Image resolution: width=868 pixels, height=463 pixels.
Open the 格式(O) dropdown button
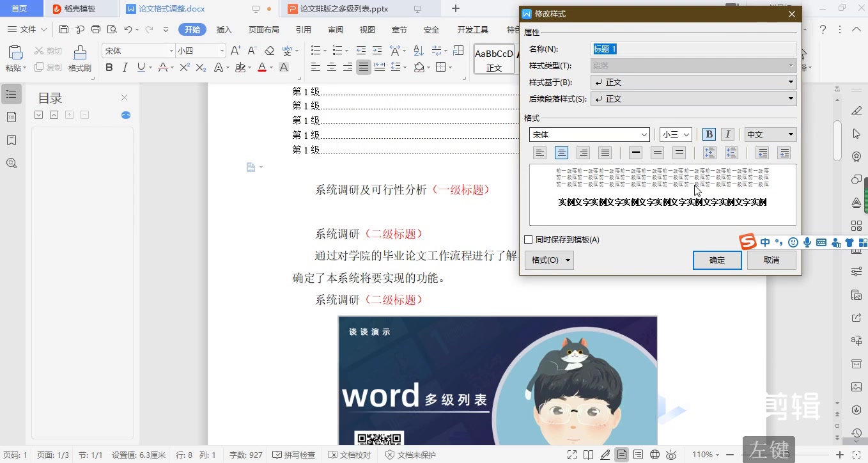(548, 260)
